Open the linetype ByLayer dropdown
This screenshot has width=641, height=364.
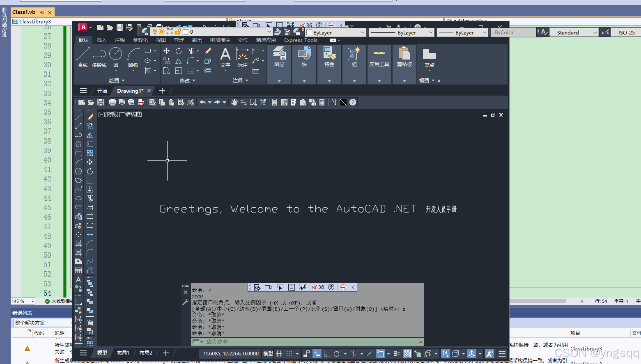[430, 32]
